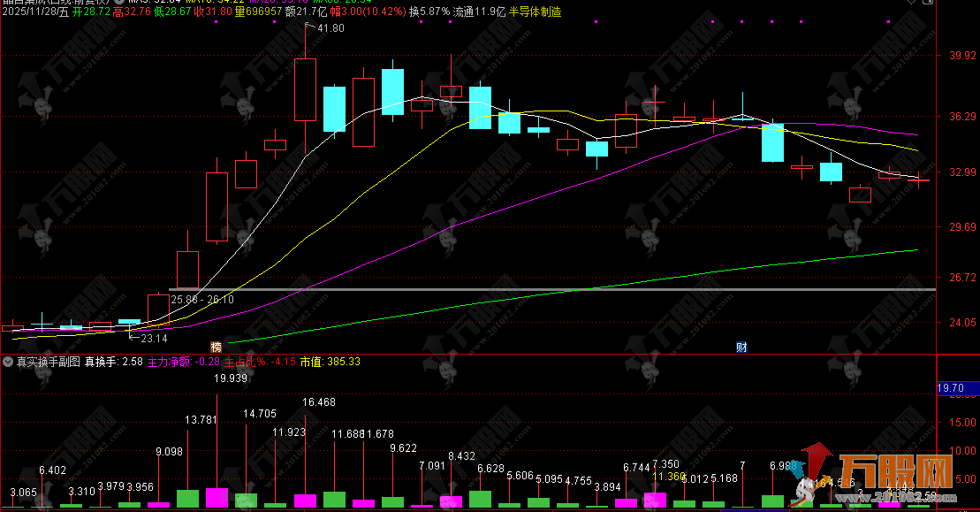Click the 真换手: 2.58 readout
This screenshot has width=980, height=512.
(x=114, y=362)
